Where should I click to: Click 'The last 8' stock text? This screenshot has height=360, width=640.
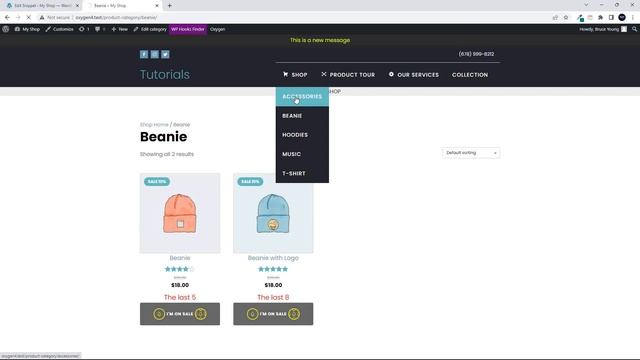[273, 297]
